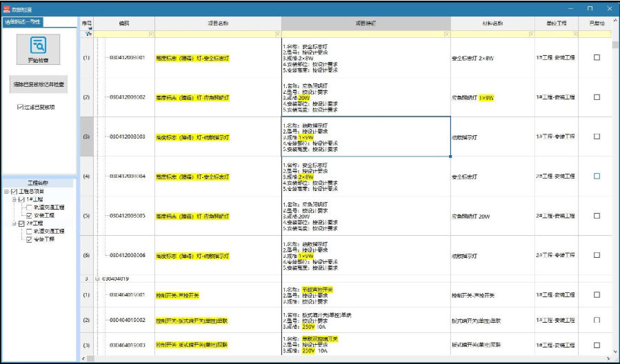Click 清除已复核标记并检查 button
Screen dimensions: 620x364
coord(38,84)
